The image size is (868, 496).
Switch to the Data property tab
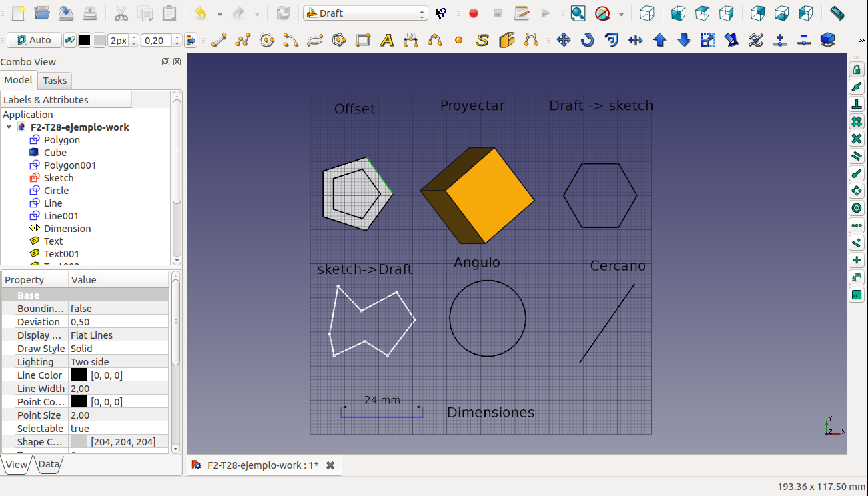(48, 465)
